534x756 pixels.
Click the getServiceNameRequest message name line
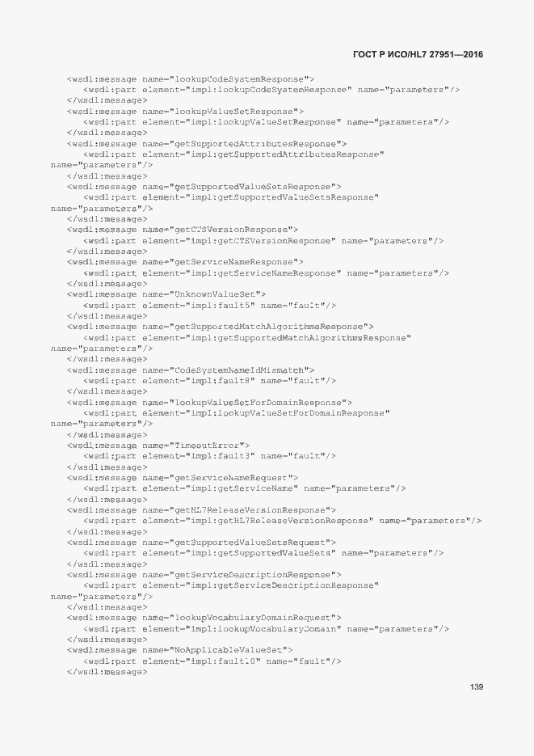click(183, 478)
